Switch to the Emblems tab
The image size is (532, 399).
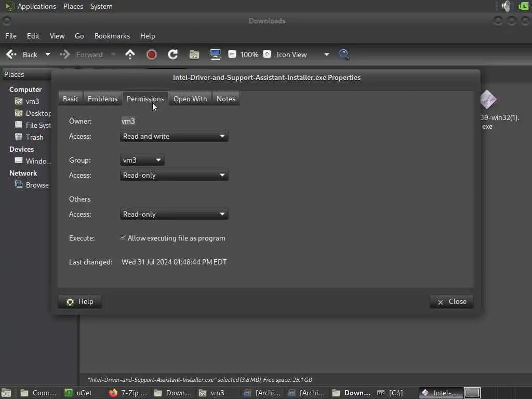pos(102,99)
